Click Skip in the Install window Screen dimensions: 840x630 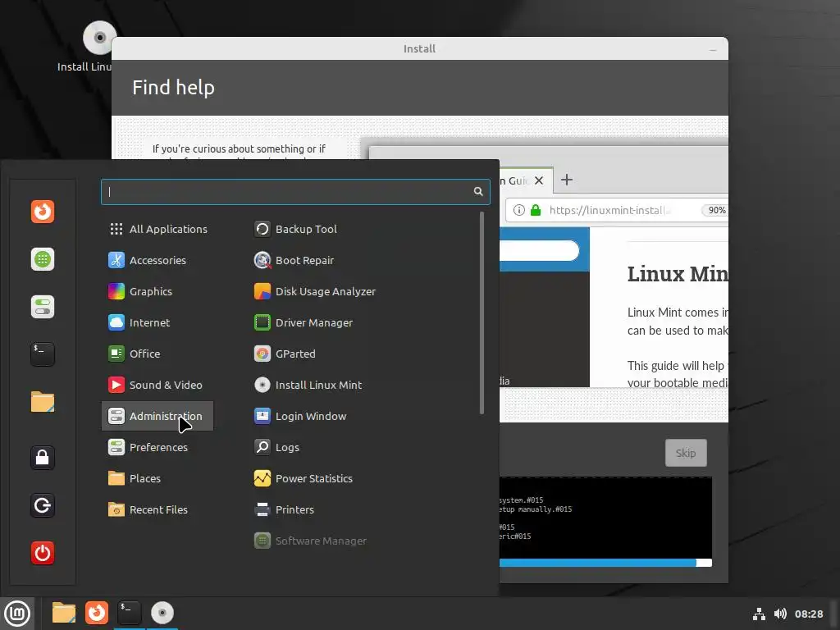tap(686, 453)
